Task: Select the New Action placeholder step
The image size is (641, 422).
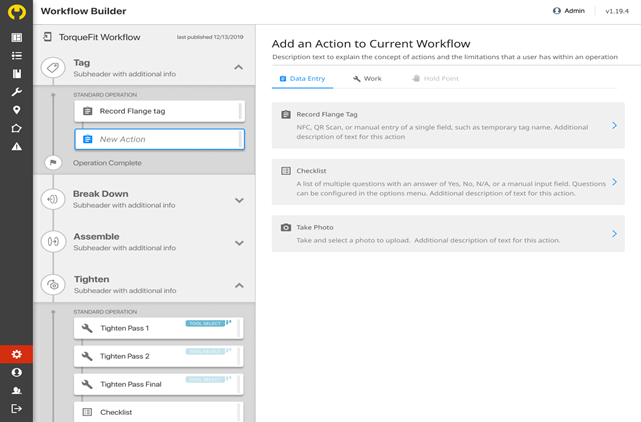Action: pyautogui.click(x=159, y=139)
